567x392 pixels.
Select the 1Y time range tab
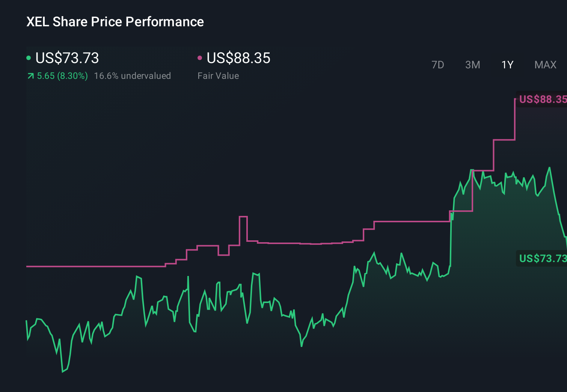pyautogui.click(x=507, y=65)
